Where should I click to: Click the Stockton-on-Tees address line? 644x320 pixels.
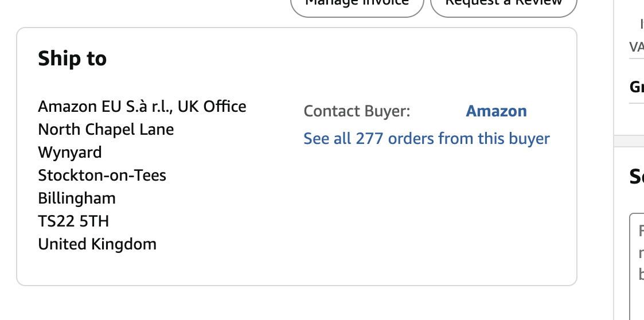pyautogui.click(x=102, y=175)
